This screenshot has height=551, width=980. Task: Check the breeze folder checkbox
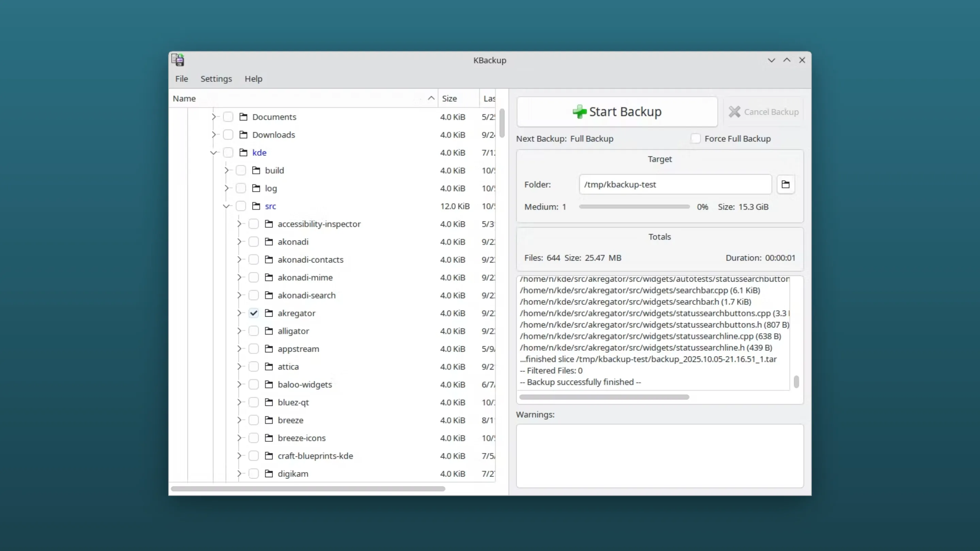tap(254, 420)
